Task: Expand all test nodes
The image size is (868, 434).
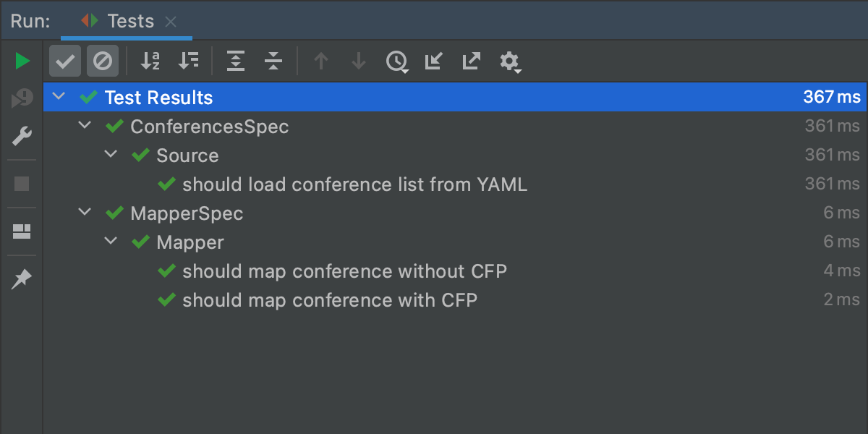Action: click(x=236, y=61)
